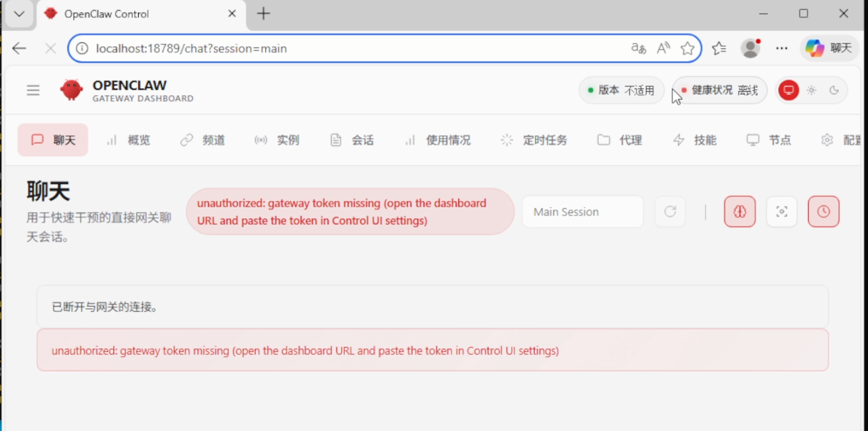This screenshot has height=431, width=868.
Task: Select the system monitor theme button
Action: pyautogui.click(x=789, y=90)
